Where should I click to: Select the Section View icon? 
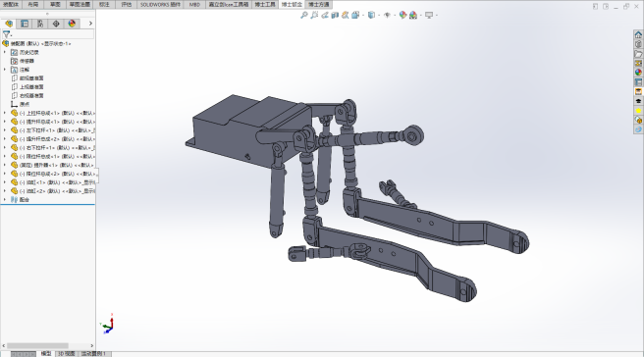pos(335,15)
